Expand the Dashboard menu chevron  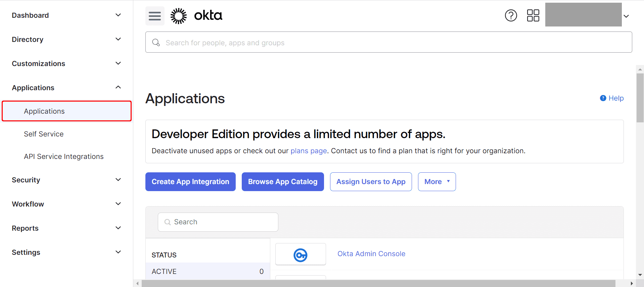pos(118,15)
